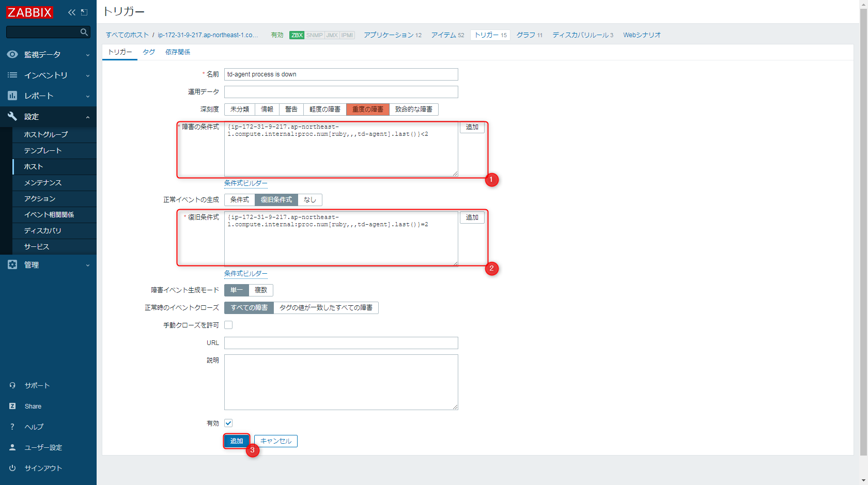Open 条件式ビルダー under 復旧条件式

(246, 274)
